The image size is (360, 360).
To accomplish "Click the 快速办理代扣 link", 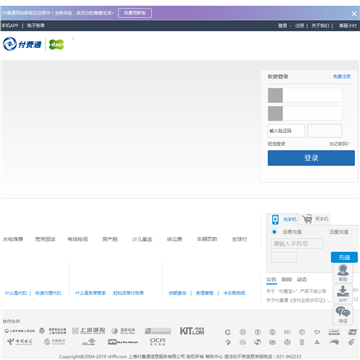I will [48, 293].
